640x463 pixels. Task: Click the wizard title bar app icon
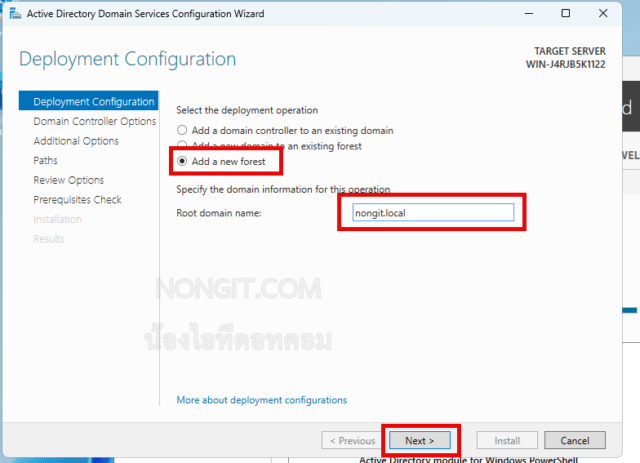[16, 14]
